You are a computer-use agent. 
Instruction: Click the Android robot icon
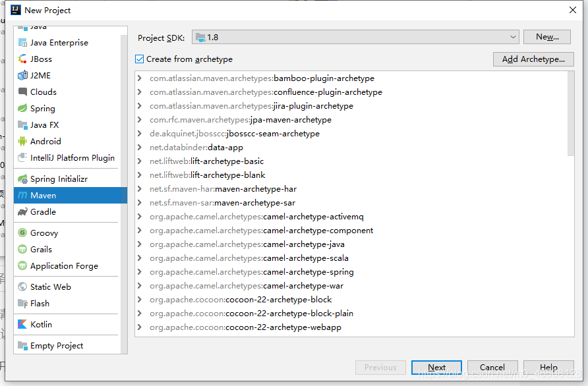(x=22, y=141)
